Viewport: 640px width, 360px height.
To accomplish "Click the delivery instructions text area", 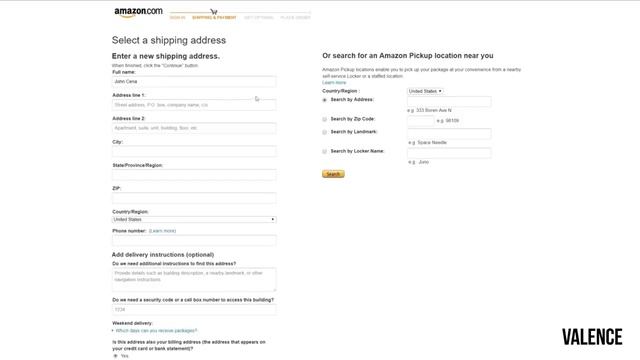I will [x=194, y=280].
